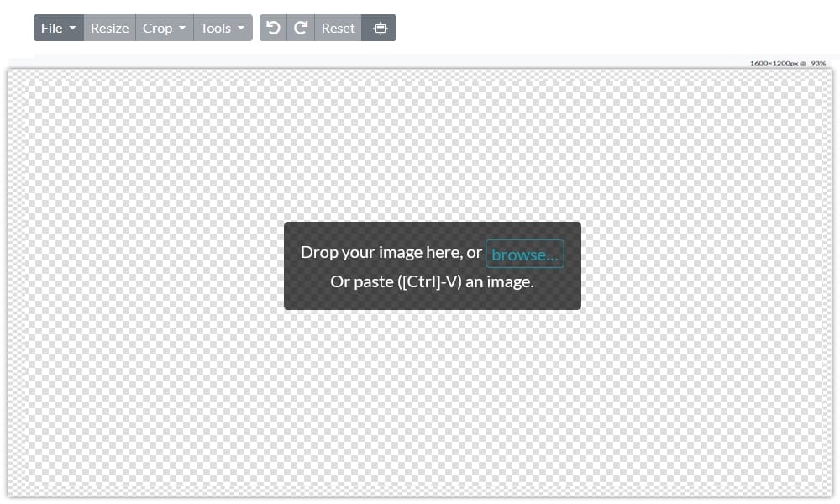
Task: Click the caret arrow beside Tools
Action: pos(241,29)
